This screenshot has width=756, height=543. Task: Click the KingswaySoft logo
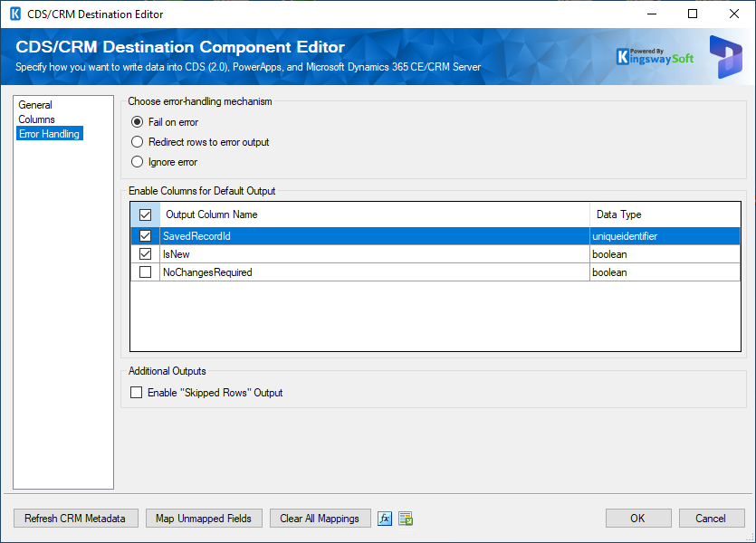click(x=655, y=57)
